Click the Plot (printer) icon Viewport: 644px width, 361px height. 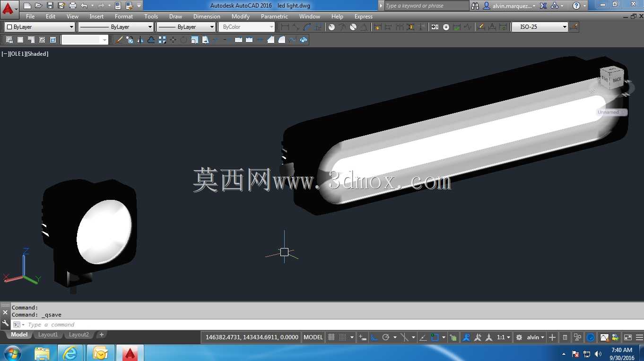click(x=72, y=6)
